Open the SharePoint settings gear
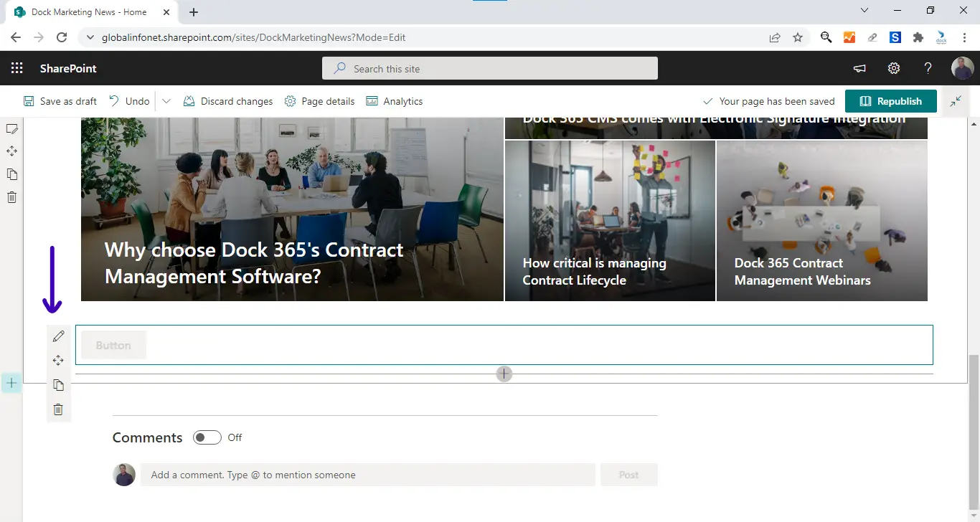Image resolution: width=980 pixels, height=522 pixels. click(x=893, y=68)
